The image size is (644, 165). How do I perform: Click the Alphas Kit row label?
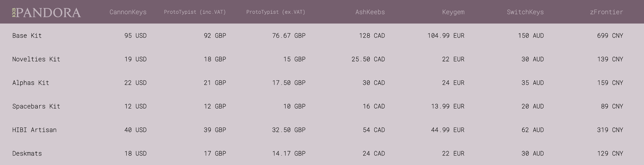point(31,83)
